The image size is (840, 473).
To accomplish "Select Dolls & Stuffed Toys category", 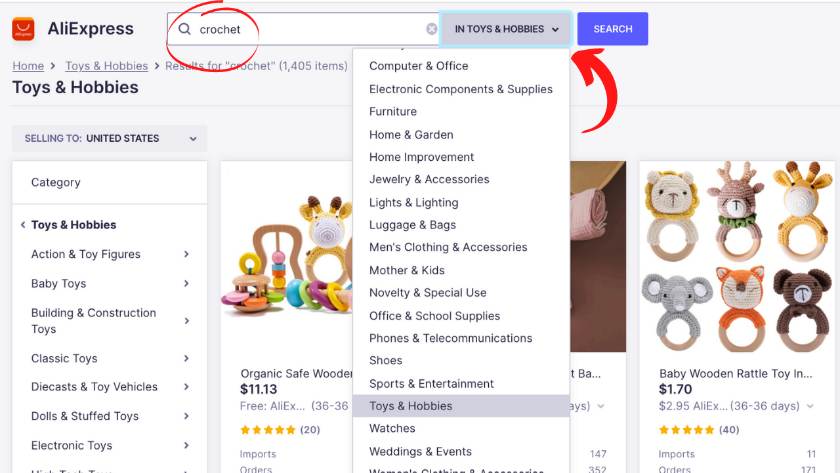I will tap(85, 416).
